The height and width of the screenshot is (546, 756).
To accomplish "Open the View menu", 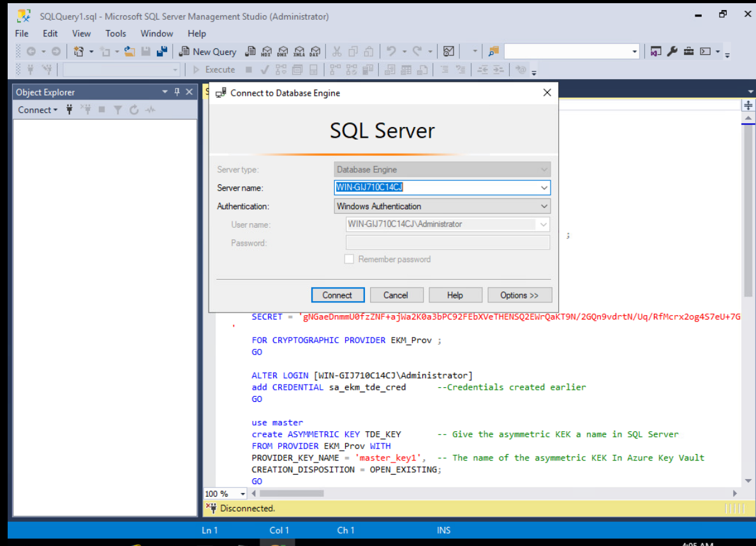I will pos(81,34).
